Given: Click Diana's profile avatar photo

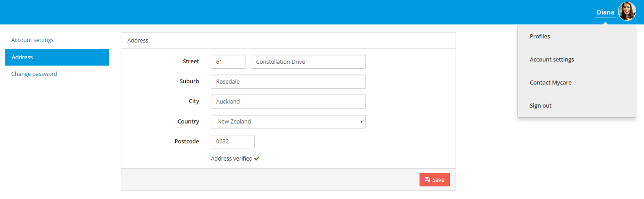Looking at the screenshot, I should pos(627,11).
